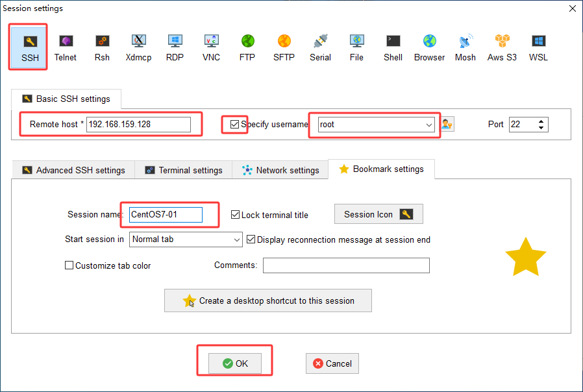Viewport: 583px width, 392px height.
Task: Open credentials manager icon beside username
Action: pyautogui.click(x=447, y=125)
